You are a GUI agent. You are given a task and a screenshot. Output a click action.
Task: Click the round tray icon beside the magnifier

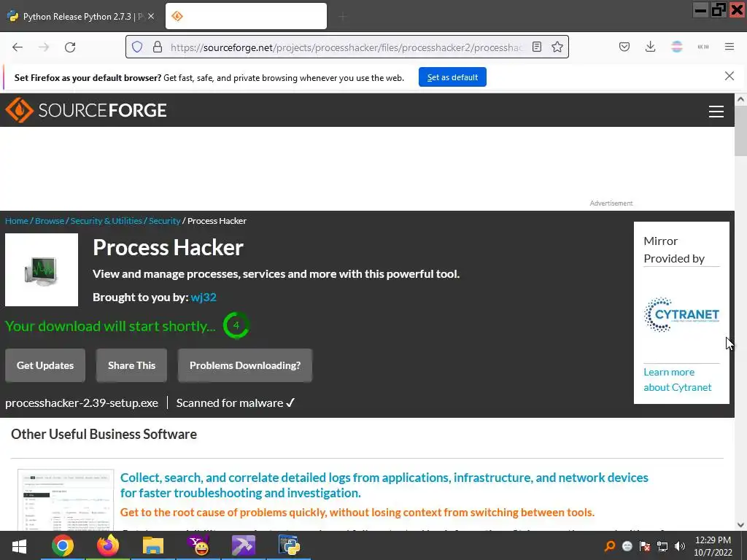[x=627, y=546]
